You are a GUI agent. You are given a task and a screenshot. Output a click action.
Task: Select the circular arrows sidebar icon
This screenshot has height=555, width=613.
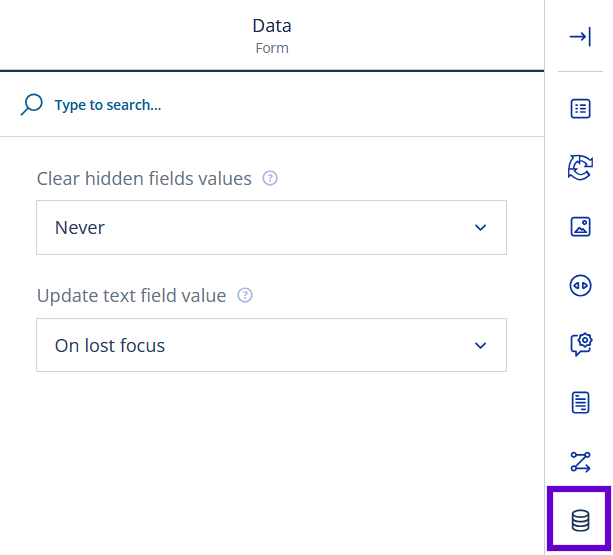click(580, 168)
